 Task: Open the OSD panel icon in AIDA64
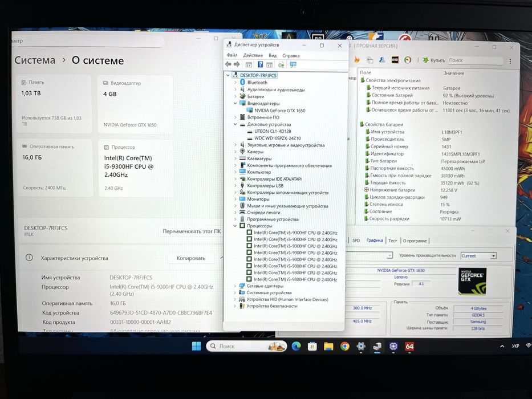click(395, 60)
